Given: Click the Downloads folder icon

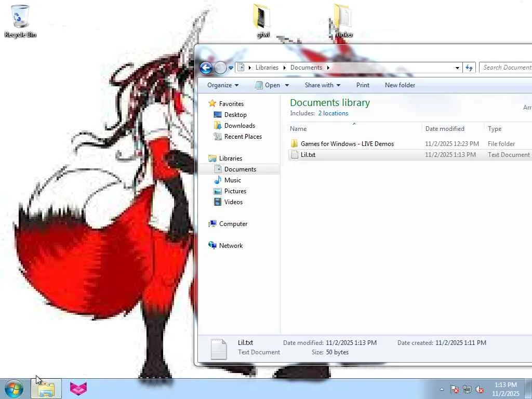Looking at the screenshot, I should (x=218, y=125).
